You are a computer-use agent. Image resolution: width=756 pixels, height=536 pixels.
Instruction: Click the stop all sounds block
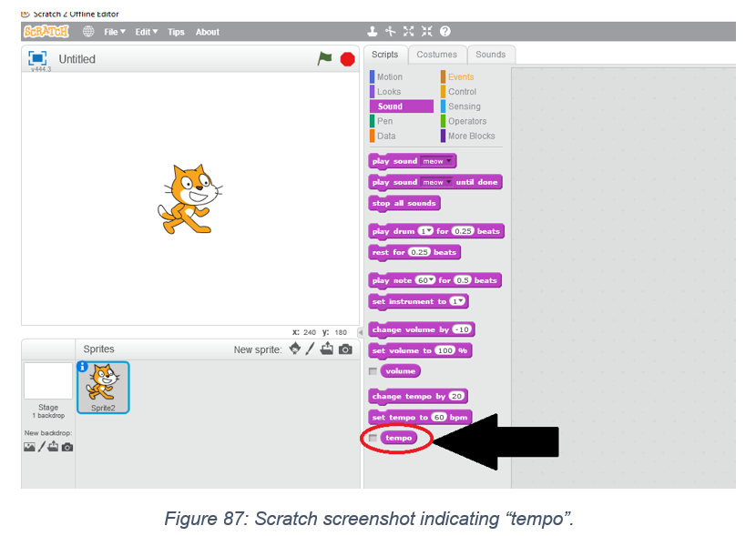(x=404, y=203)
